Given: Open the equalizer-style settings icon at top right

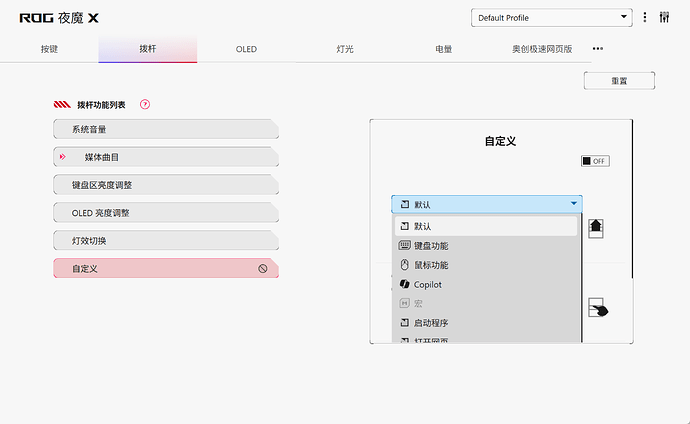Looking at the screenshot, I should 664,17.
